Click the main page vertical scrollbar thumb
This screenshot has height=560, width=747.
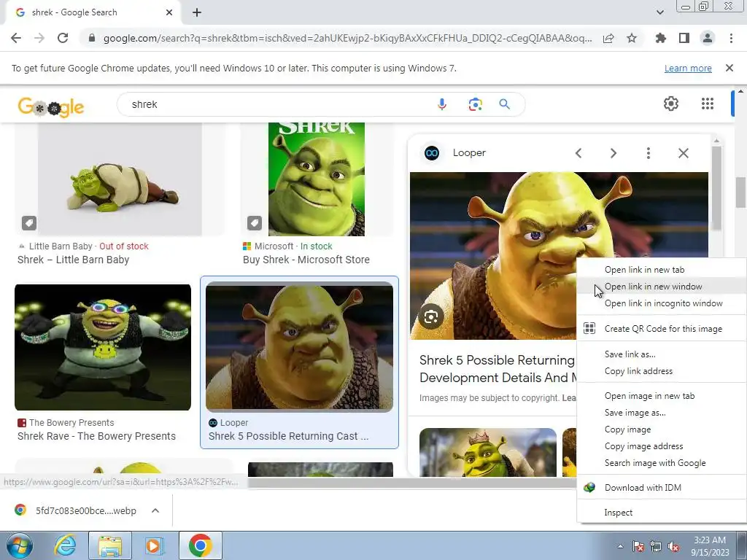[x=740, y=192]
